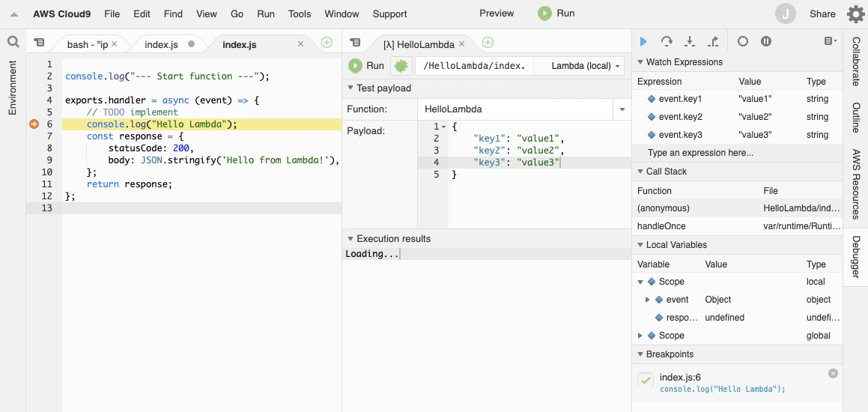Switch to the bash terminal tab
The image size is (868, 412).
[x=87, y=44]
